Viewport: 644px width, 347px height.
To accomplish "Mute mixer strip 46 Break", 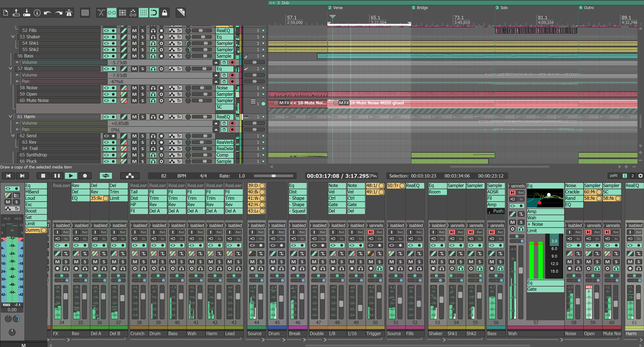I will (294, 262).
